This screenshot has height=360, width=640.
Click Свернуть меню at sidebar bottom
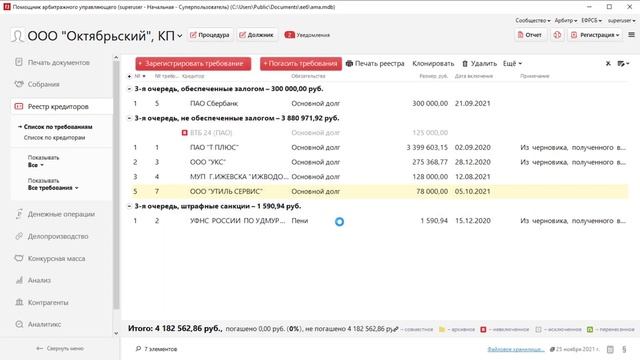[x=60, y=349]
